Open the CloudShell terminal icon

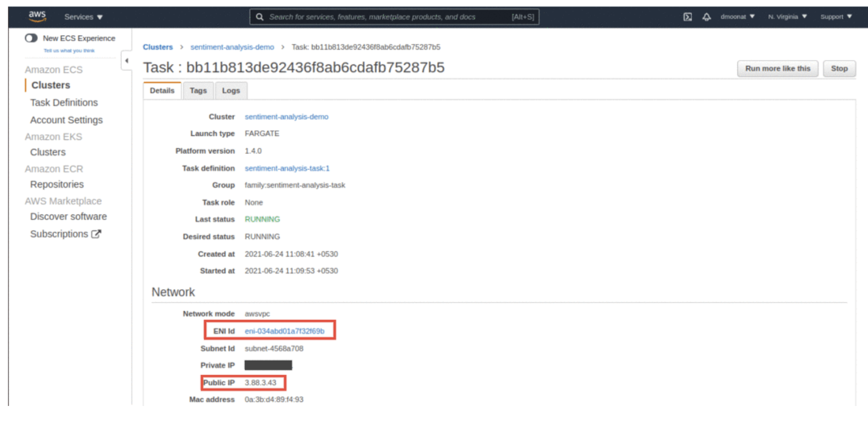688,17
